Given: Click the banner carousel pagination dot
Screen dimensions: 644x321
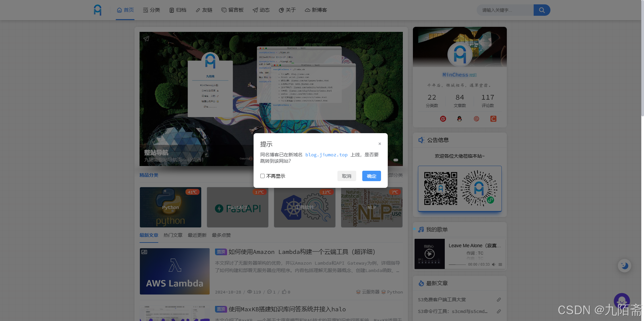Looking at the screenshot, I should tap(396, 160).
